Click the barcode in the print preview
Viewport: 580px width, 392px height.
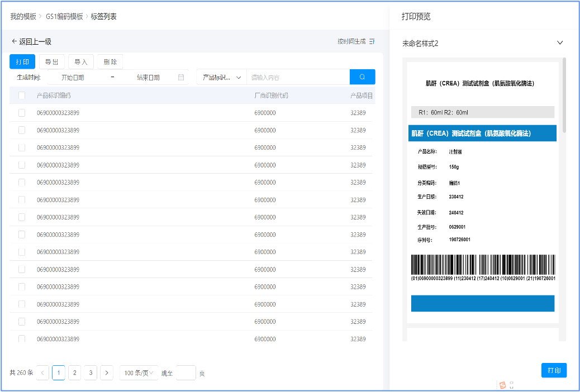(483, 265)
